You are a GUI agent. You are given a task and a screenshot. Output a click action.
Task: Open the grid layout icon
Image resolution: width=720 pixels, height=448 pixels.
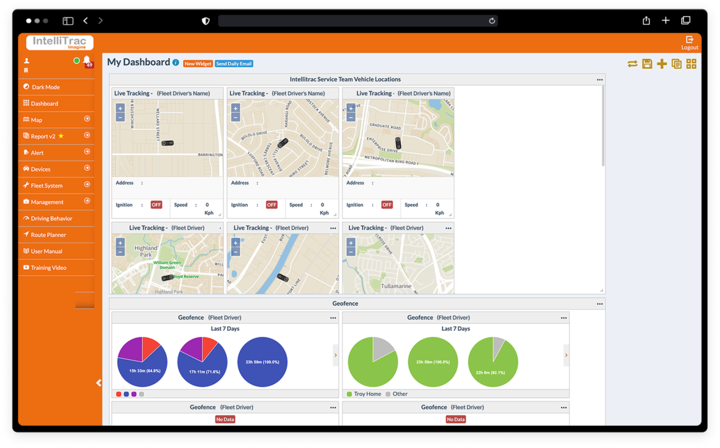pyautogui.click(x=691, y=64)
